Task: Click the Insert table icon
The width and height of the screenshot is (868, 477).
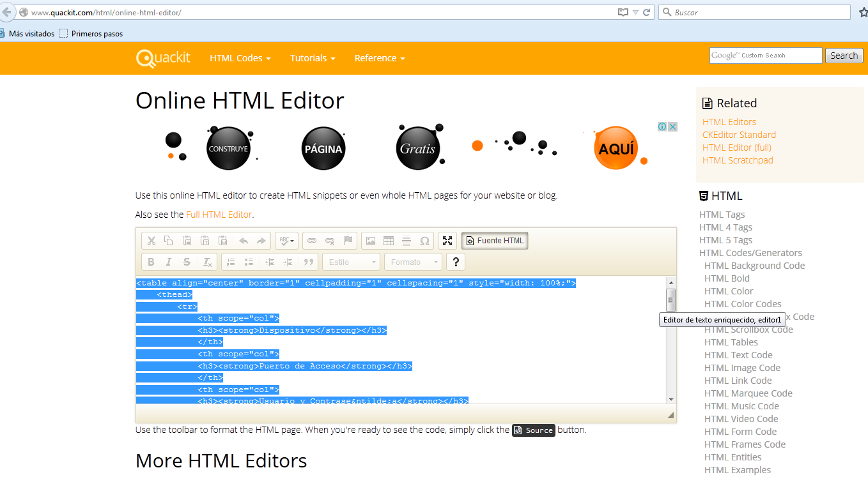Action: 389,241
